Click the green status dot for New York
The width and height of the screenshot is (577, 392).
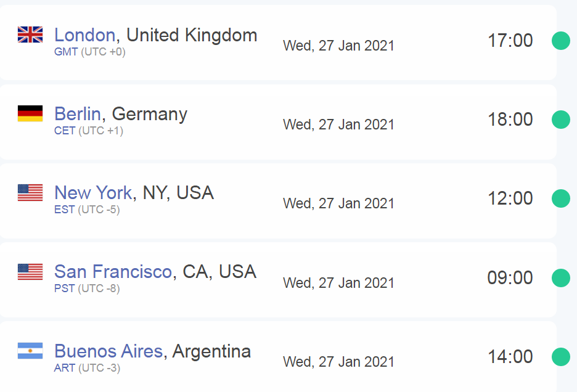(x=561, y=198)
